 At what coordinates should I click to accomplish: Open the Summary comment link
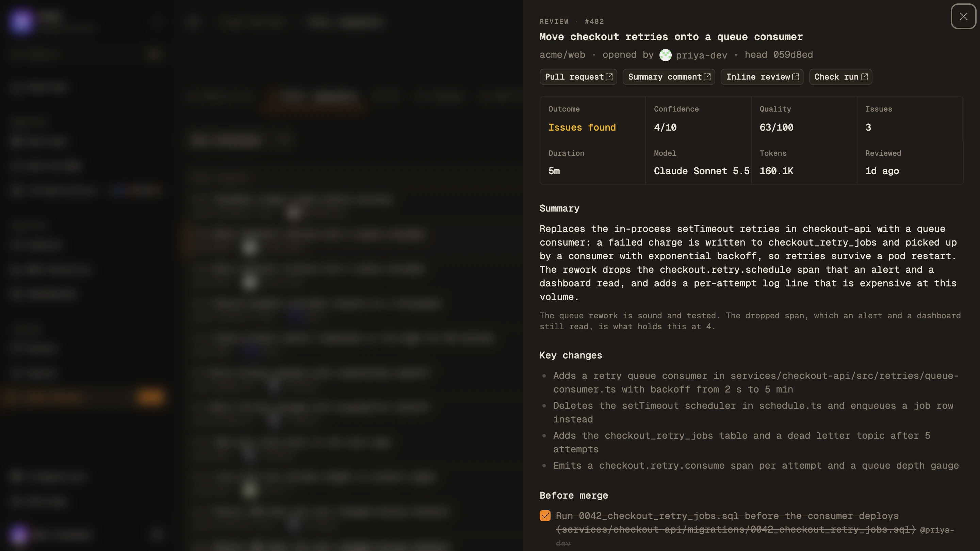(x=669, y=77)
